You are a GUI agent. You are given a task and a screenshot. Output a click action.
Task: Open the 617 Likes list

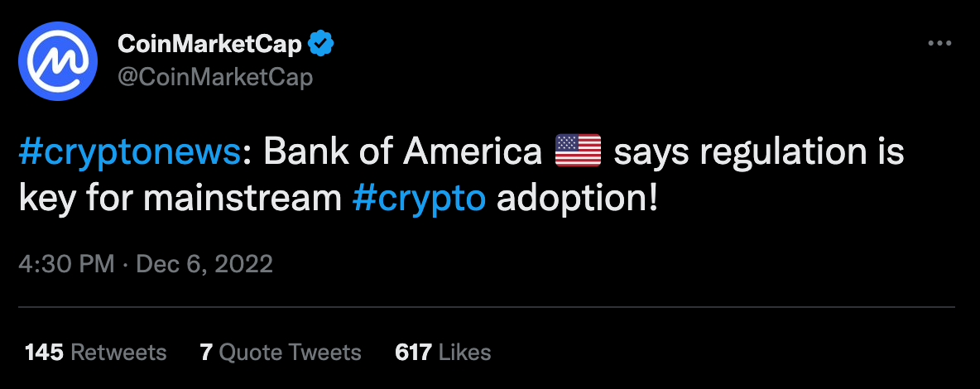443,352
